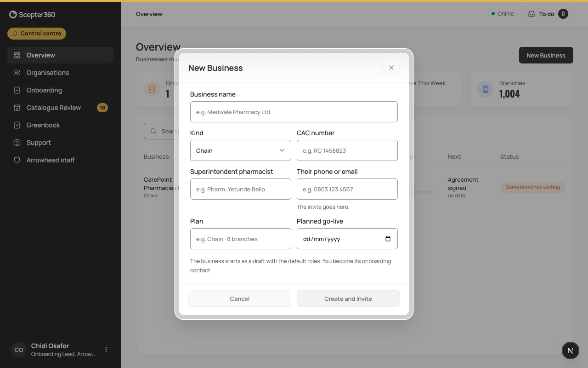Focus the Superintendent pharmacist field
The height and width of the screenshot is (368, 588).
tap(241, 189)
